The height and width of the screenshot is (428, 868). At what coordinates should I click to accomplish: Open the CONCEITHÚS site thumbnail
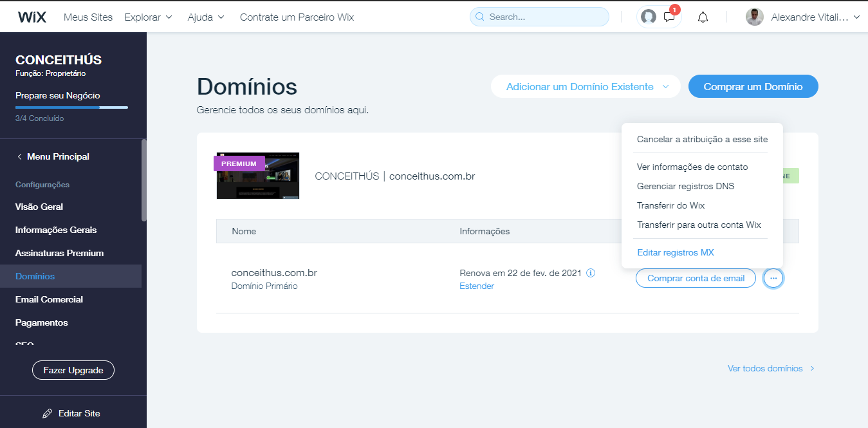(257, 176)
